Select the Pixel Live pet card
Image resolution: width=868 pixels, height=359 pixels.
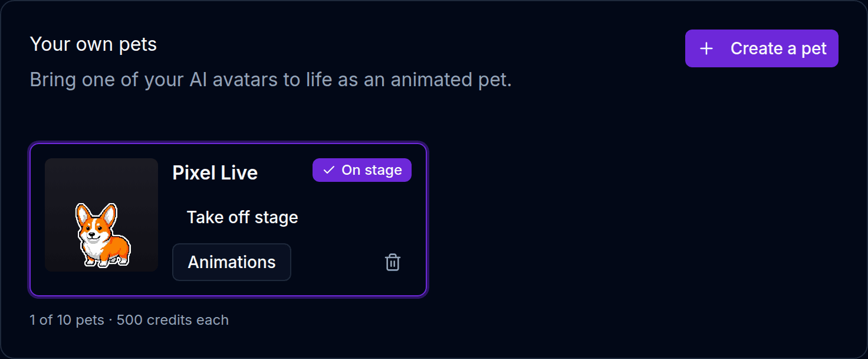pyautogui.click(x=228, y=219)
